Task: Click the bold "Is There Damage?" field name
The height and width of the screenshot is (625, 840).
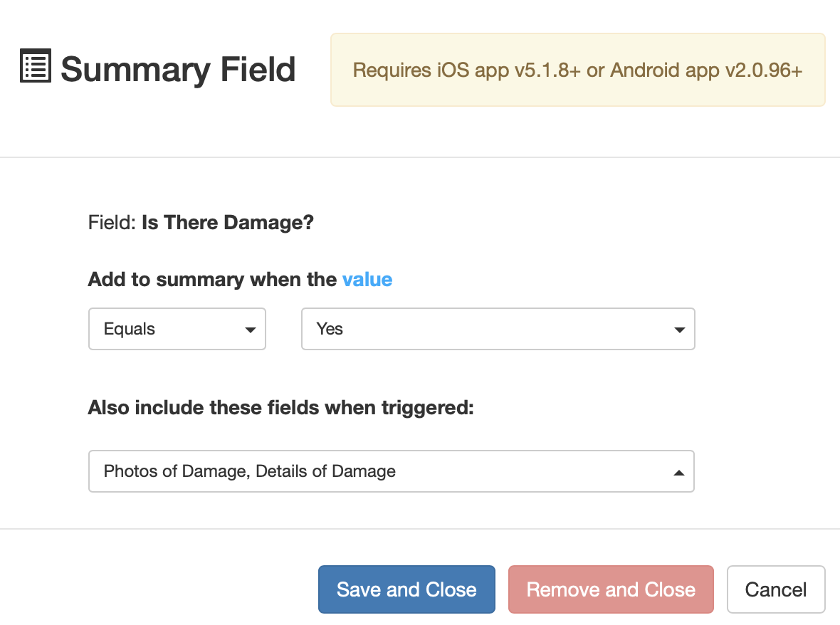Action: pyautogui.click(x=228, y=223)
